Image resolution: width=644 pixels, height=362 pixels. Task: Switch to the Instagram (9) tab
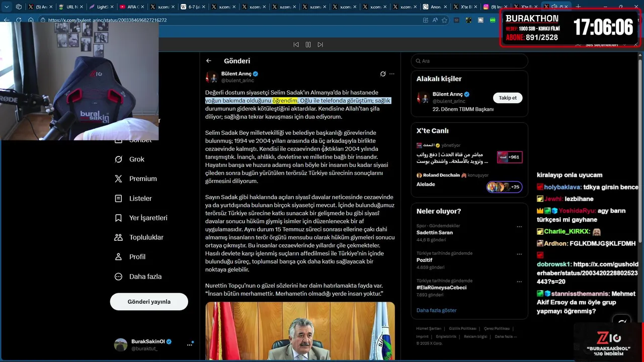point(495,7)
